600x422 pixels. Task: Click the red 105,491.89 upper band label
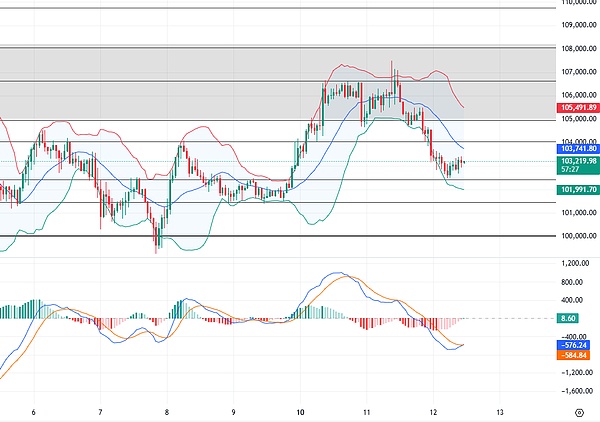(x=577, y=107)
